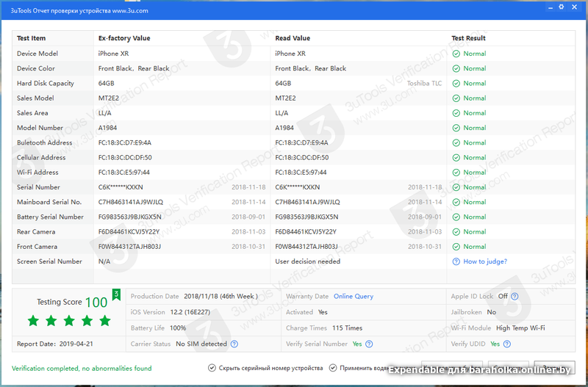Click 'High Temp Wi-Fi' module value
588x387 pixels.
tap(520, 328)
